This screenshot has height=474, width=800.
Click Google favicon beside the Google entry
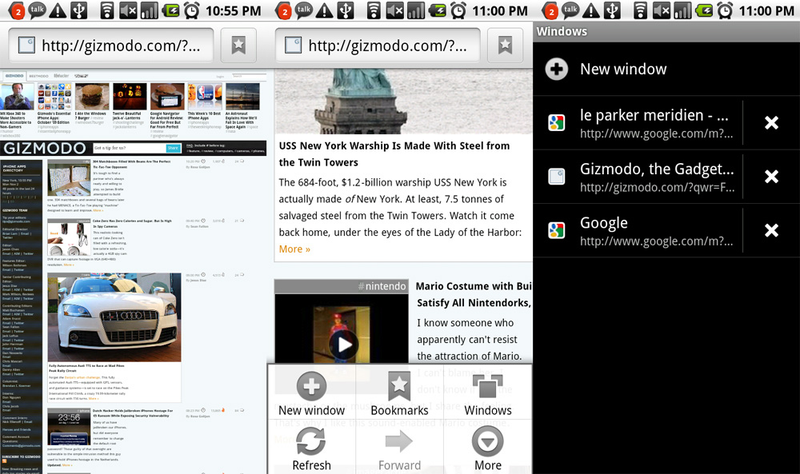click(556, 231)
